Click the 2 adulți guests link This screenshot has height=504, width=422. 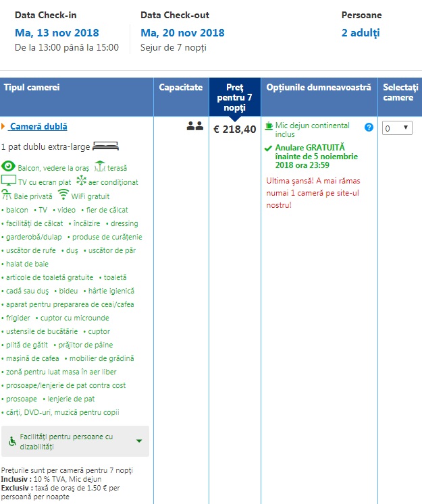click(x=361, y=33)
